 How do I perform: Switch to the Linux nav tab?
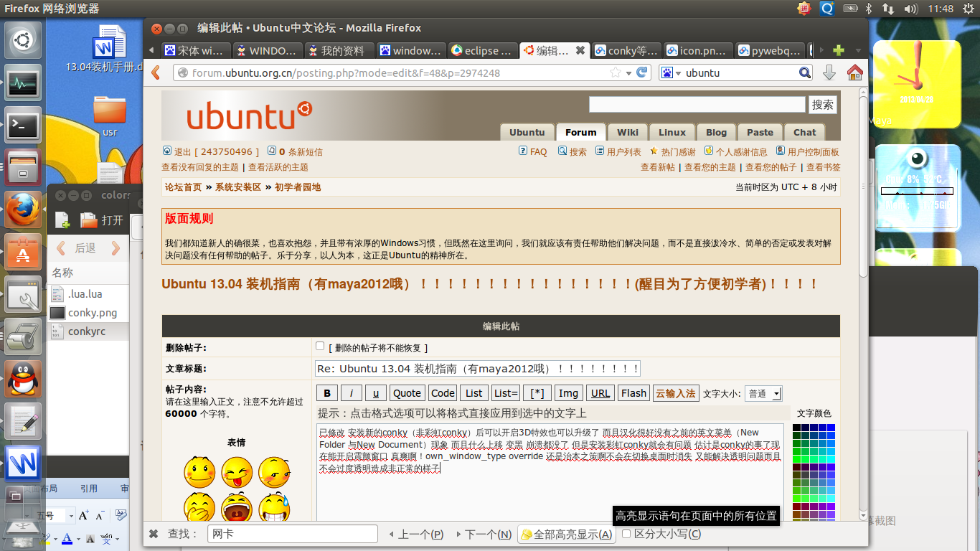pos(672,132)
